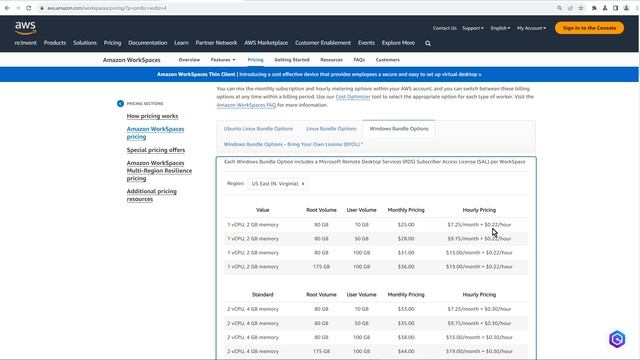Open the WorkSpaces Thin Client banner link
This screenshot has width=640, height=360.
tap(319, 75)
